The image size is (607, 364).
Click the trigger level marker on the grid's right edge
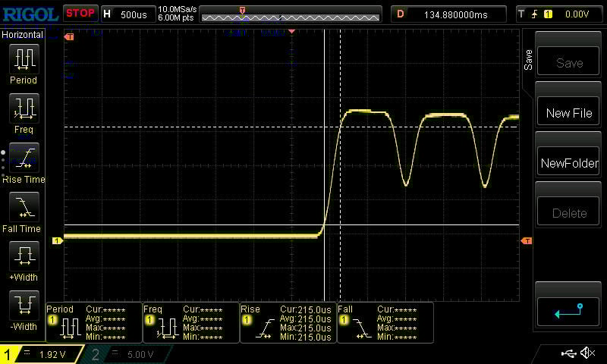click(527, 241)
